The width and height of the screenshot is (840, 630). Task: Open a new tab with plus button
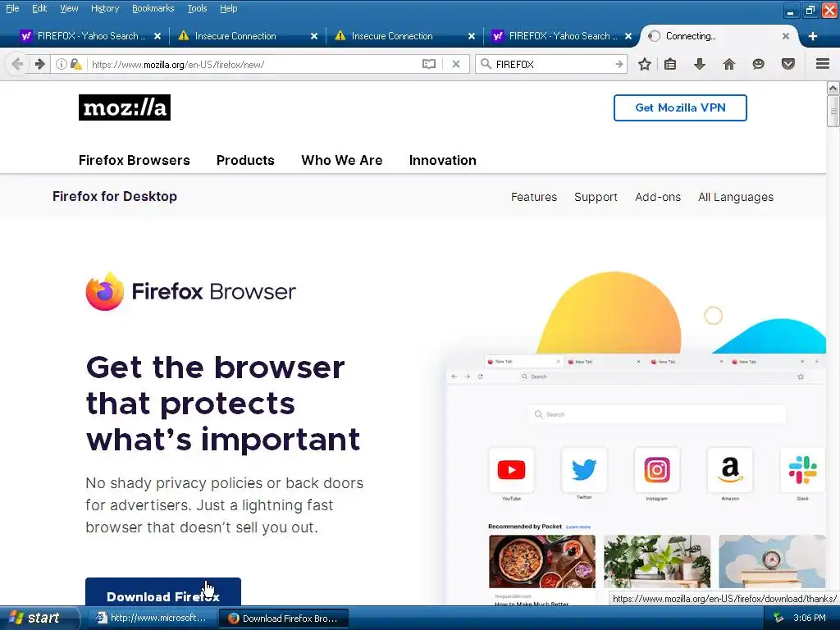click(813, 36)
